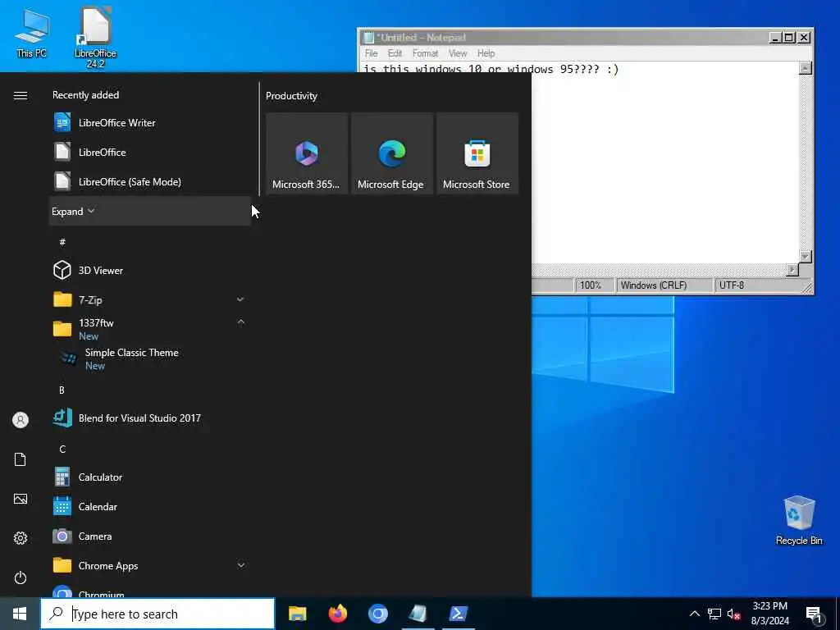This screenshot has width=840, height=630.
Task: Click "100%" zoom in Notepad status bar
Action: (591, 285)
